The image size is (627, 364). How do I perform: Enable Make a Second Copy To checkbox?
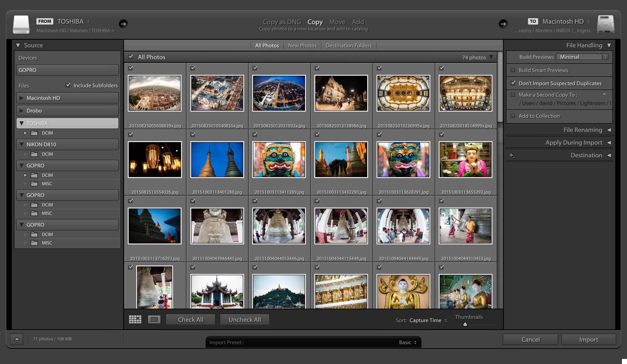point(513,95)
